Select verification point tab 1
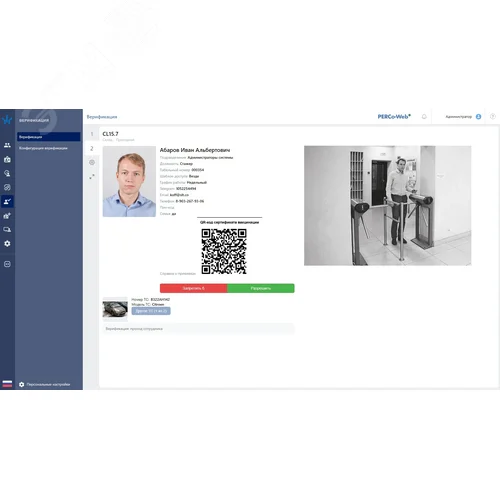Viewport: 500px width, 500px height. (92, 134)
